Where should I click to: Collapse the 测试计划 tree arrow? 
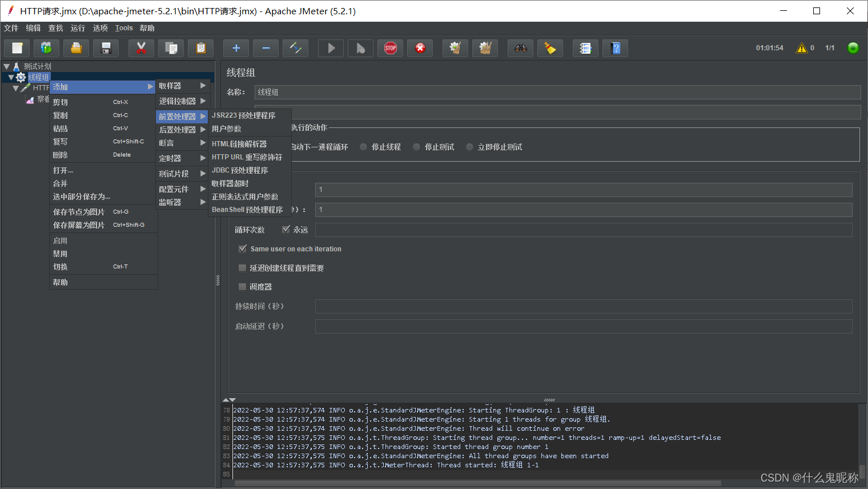pyautogui.click(x=6, y=66)
